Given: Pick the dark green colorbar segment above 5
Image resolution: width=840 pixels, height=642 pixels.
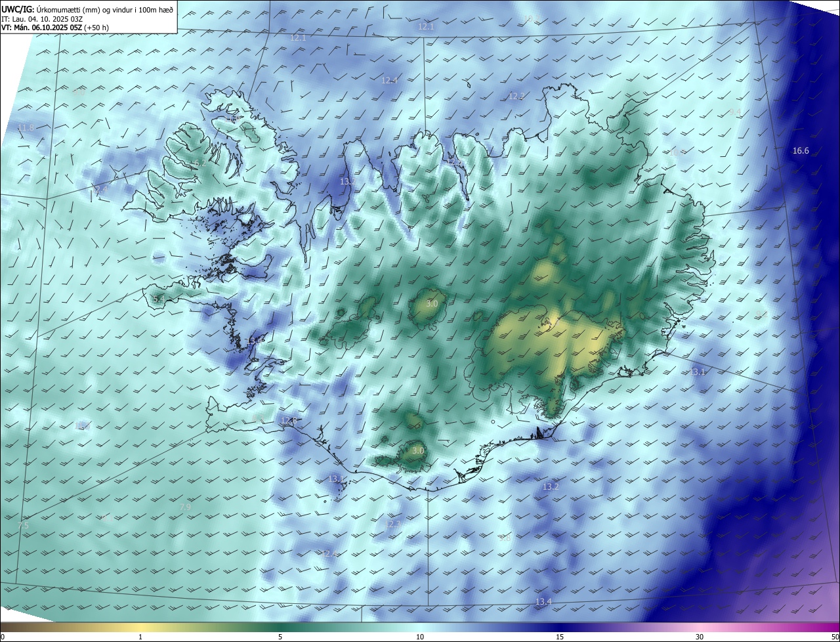Looking at the screenshot, I should coord(280,627).
